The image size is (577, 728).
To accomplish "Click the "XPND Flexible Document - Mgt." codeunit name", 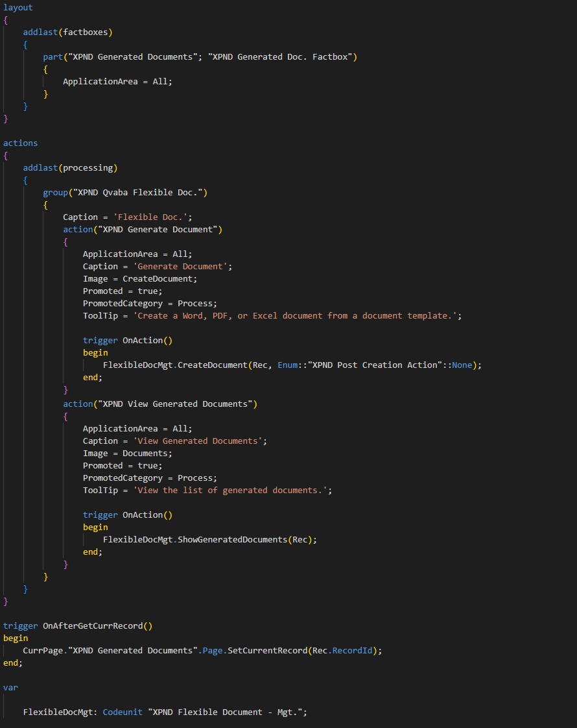I will coord(227,712).
